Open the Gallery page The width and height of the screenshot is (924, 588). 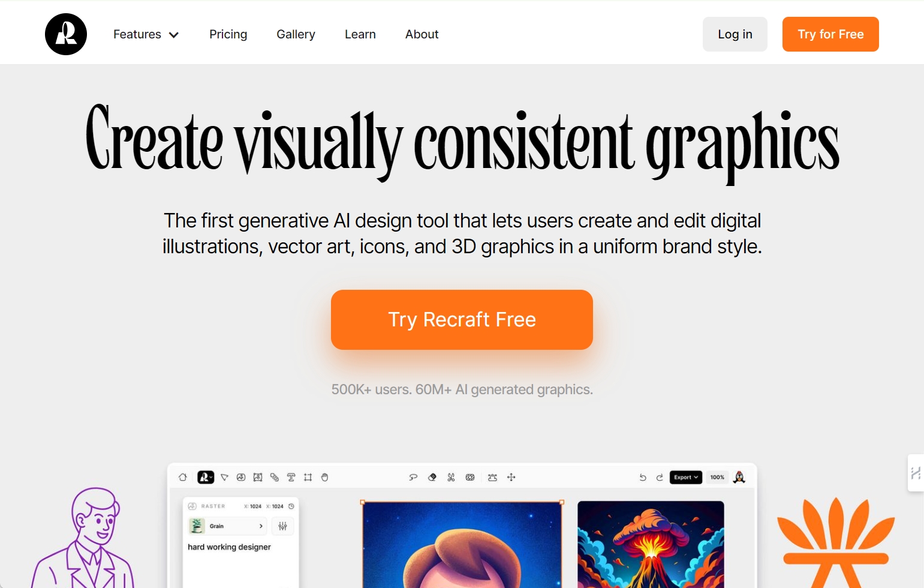(296, 34)
